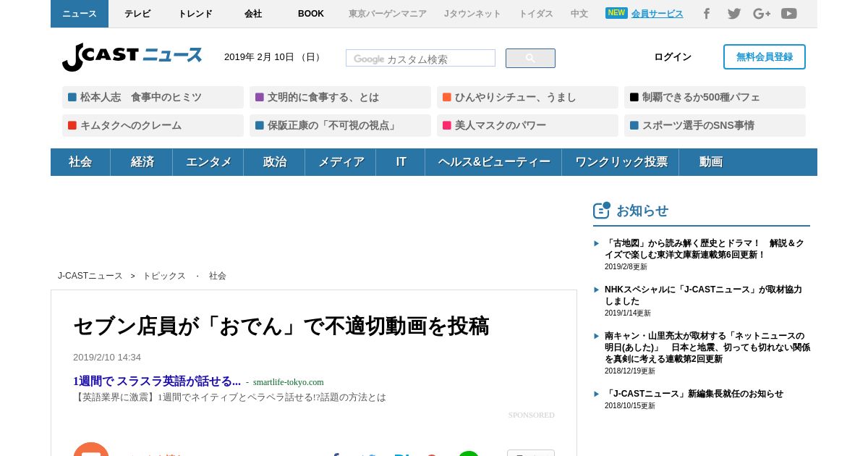Click article date 2019/2/10 14:34
This screenshot has width=868, height=456.
[x=107, y=358]
